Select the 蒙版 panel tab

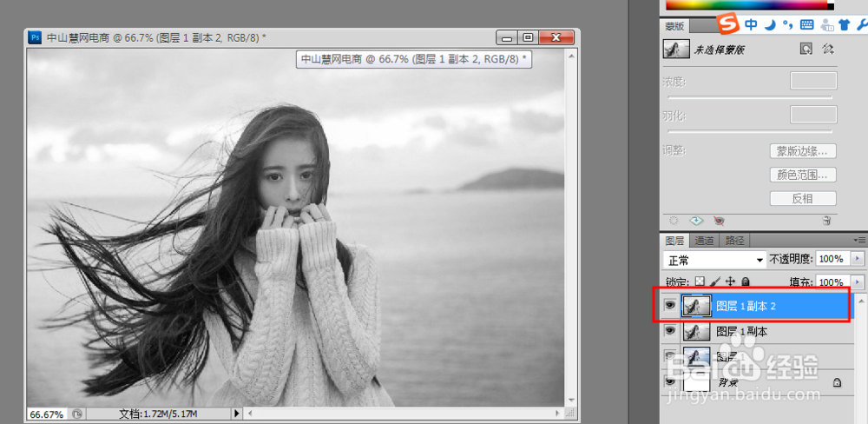(x=674, y=26)
